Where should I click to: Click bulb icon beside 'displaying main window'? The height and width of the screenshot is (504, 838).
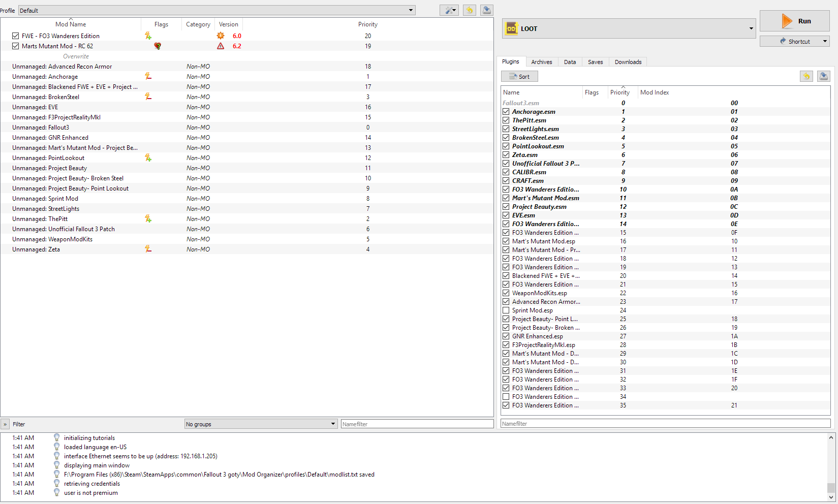(x=57, y=465)
